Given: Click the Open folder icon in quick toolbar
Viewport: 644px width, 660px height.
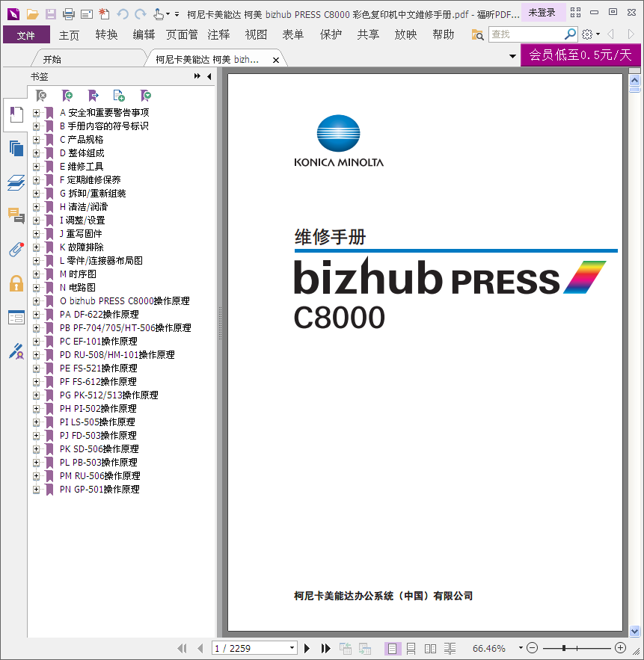Looking at the screenshot, I should [32, 14].
